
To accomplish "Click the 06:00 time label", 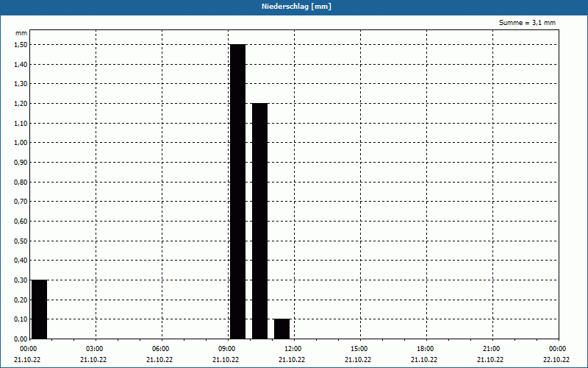I will click(162, 349).
